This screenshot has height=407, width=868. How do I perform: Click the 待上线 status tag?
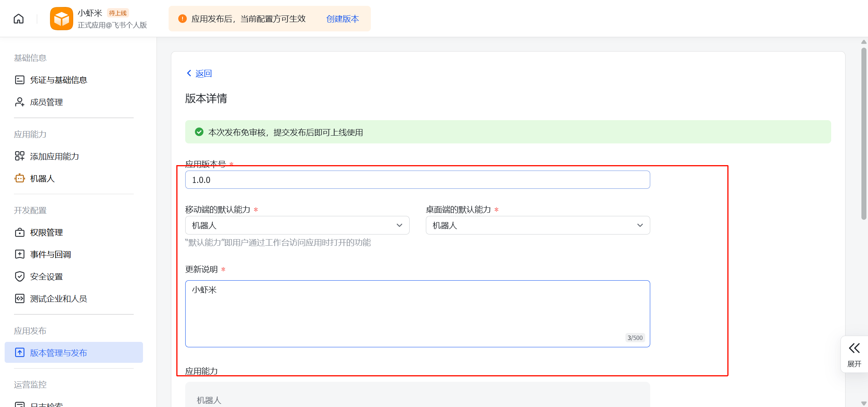point(118,13)
